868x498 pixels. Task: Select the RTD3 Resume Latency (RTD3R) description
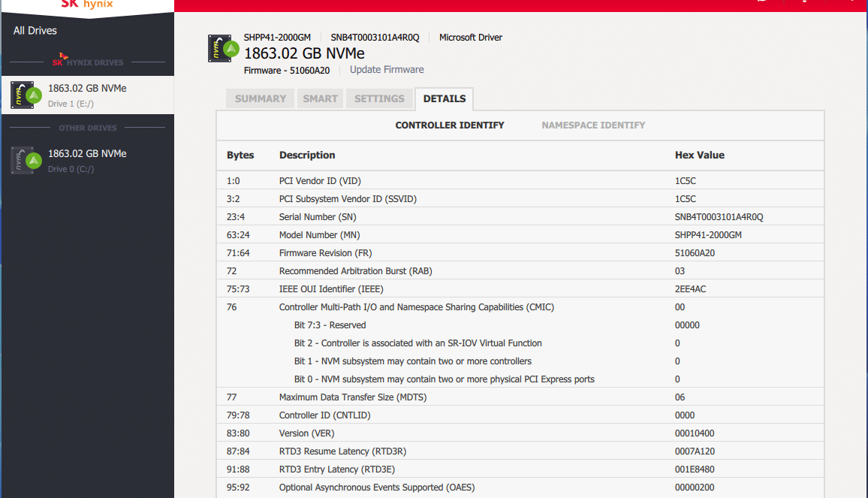click(342, 451)
